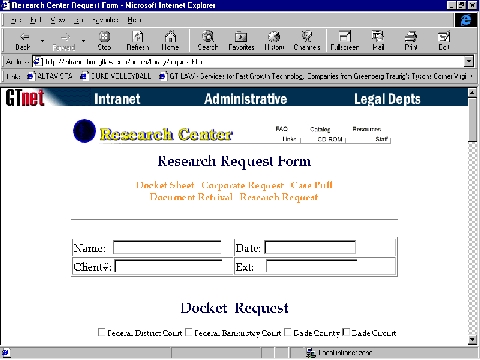Open the Favorites toolbar button
Screen dimensions: 480x360
(x=241, y=41)
